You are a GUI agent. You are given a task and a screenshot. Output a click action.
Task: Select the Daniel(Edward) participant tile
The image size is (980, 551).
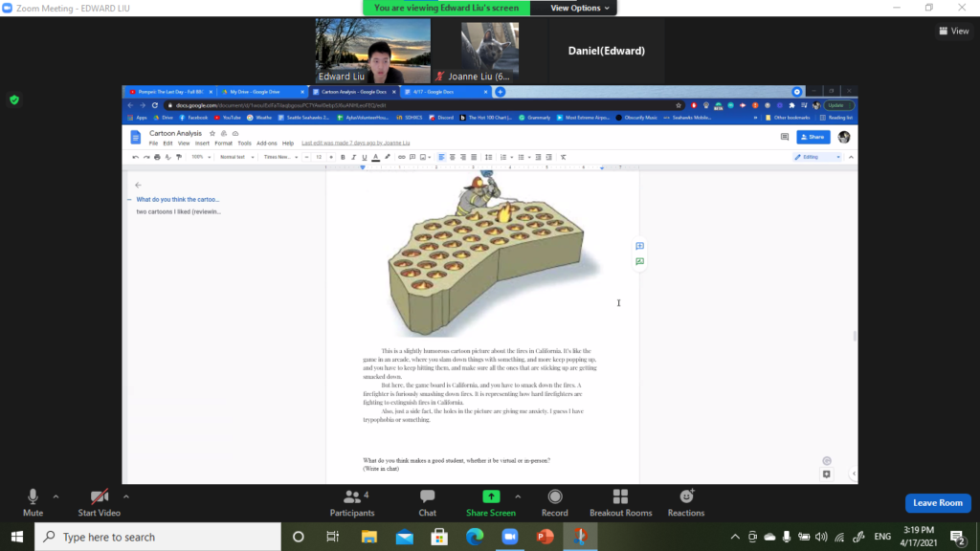point(606,51)
